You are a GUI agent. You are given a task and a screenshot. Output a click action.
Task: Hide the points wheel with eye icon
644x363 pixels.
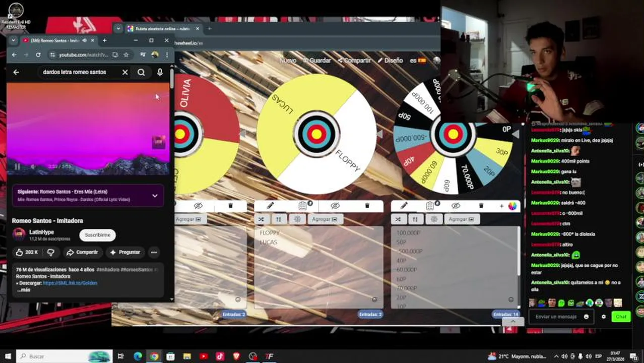pyautogui.click(x=456, y=206)
